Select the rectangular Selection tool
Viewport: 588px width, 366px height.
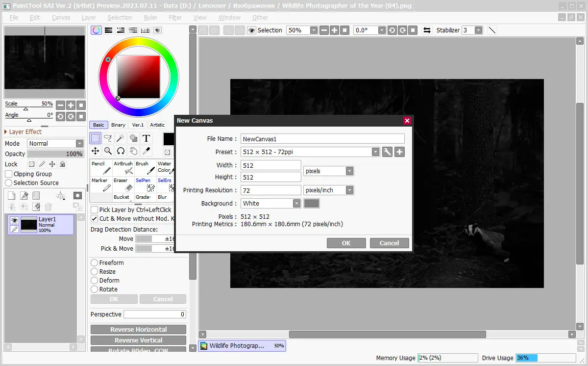[96, 138]
